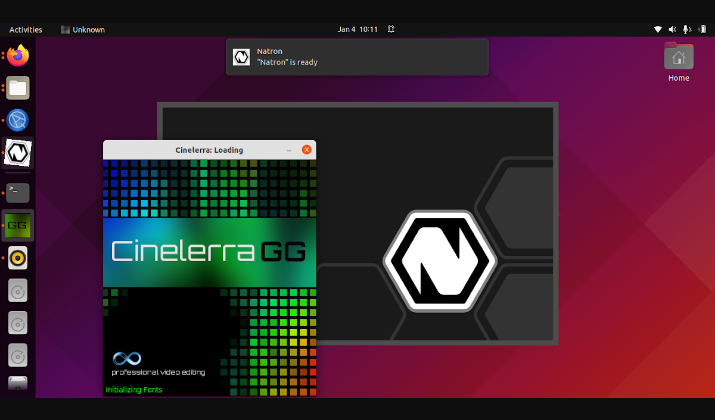Viewport: 715px width, 420px height.
Task: Open the second disc drive icon in dock
Action: [x=18, y=323]
